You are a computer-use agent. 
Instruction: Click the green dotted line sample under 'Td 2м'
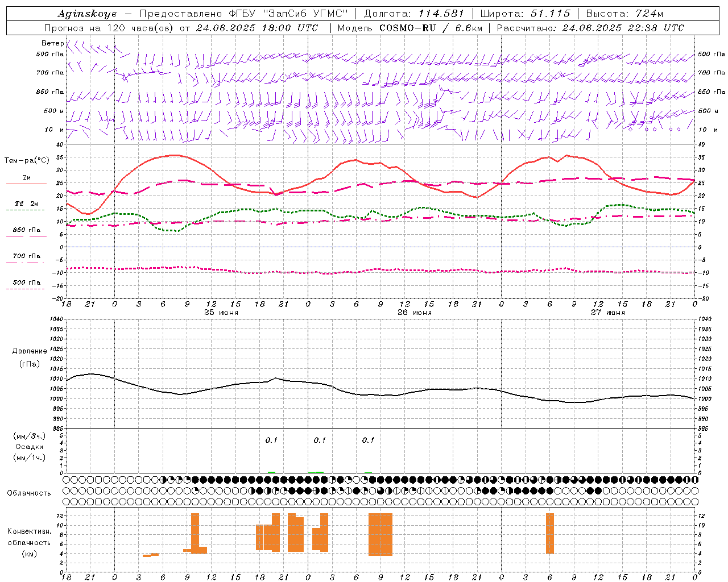pyautogui.click(x=26, y=210)
